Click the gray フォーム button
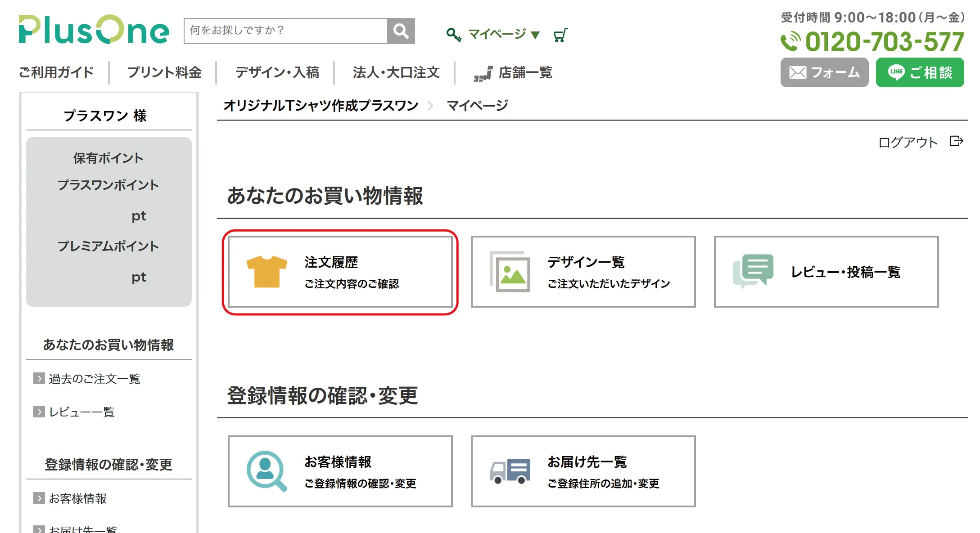 click(824, 72)
